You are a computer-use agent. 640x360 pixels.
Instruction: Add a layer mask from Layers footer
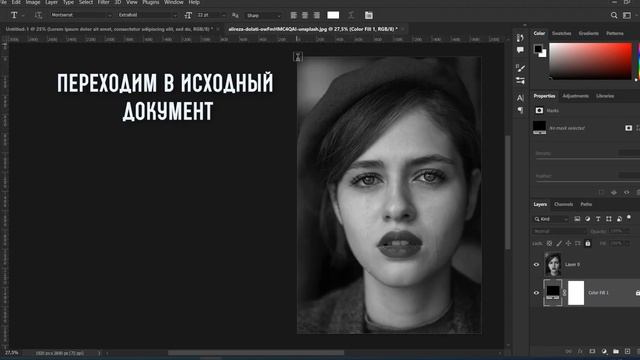[592, 351]
